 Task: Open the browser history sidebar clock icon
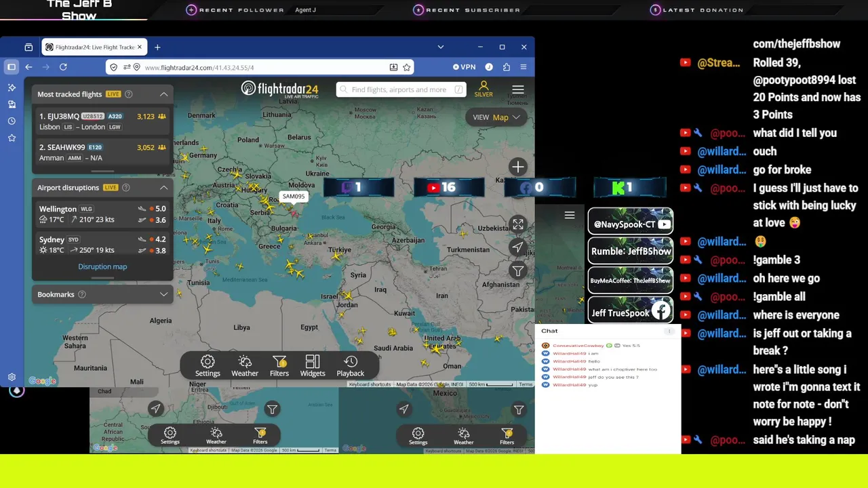click(12, 121)
